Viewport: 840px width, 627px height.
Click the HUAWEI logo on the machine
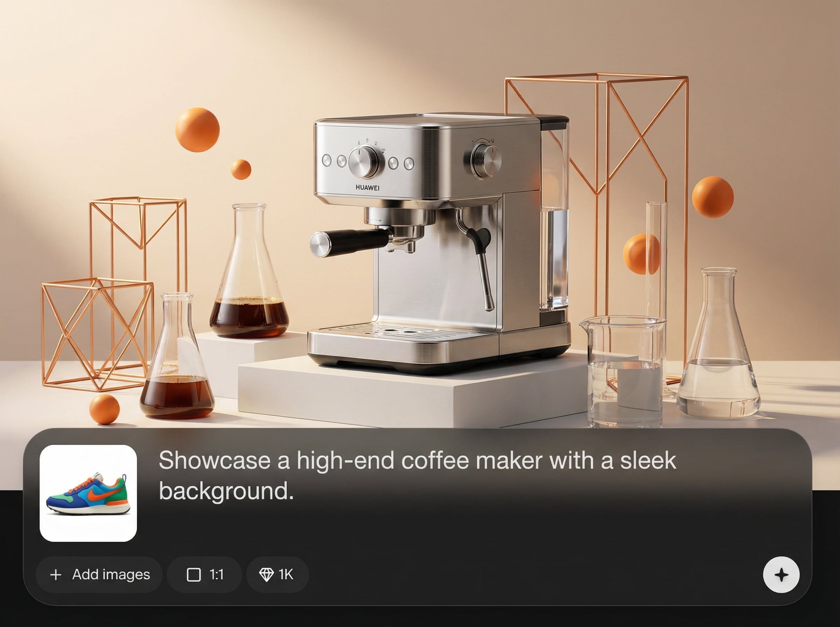point(367,188)
